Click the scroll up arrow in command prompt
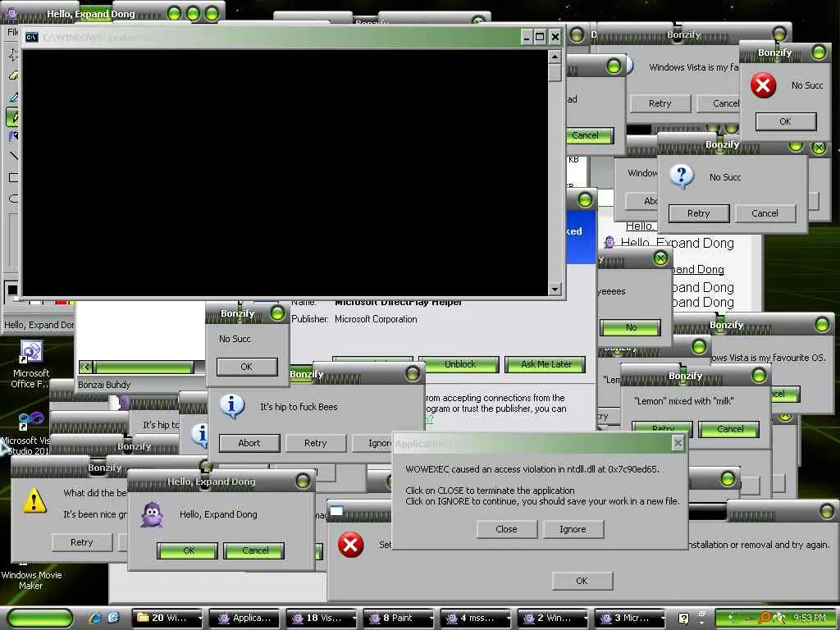This screenshot has width=840, height=630. 555,57
